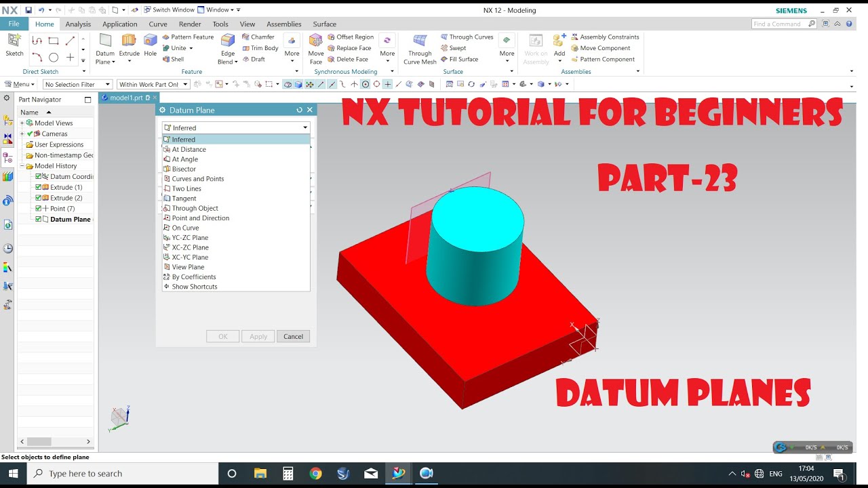Select the Sketch tool in ribbon
The width and height of the screenshot is (868, 488).
14,45
